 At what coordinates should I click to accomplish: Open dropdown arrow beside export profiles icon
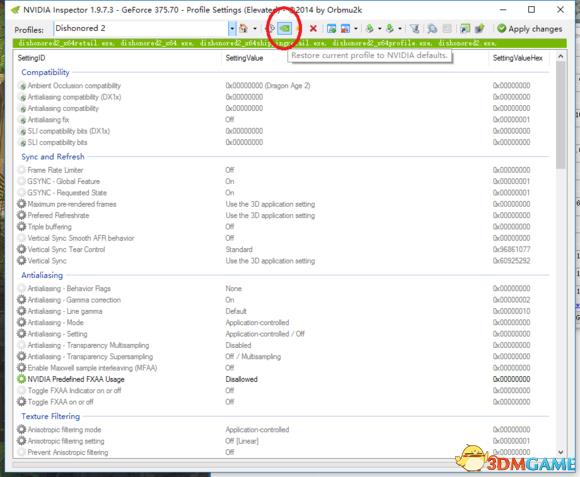380,28
